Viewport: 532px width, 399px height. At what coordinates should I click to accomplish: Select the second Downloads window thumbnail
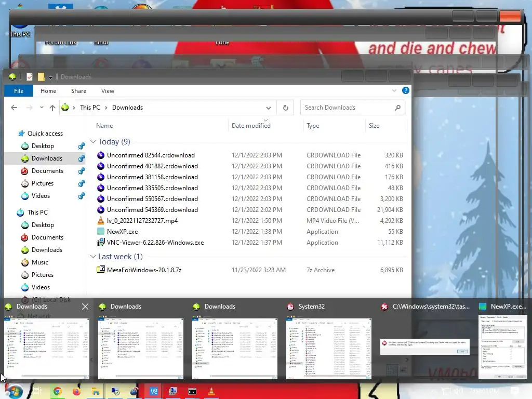[141, 349]
